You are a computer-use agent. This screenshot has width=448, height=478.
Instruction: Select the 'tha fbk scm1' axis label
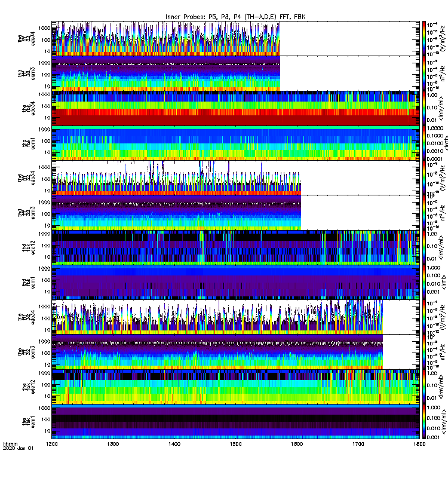(29, 143)
